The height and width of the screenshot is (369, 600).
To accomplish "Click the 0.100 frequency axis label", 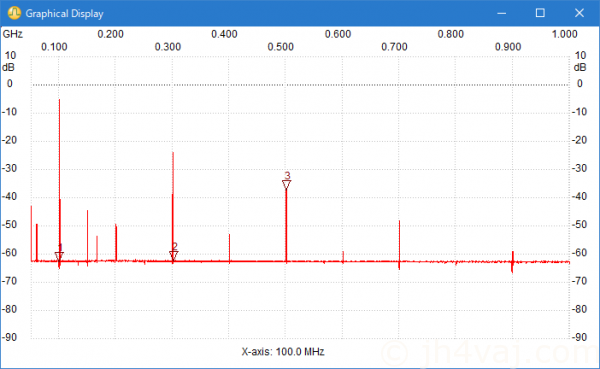I will pyautogui.click(x=54, y=47).
